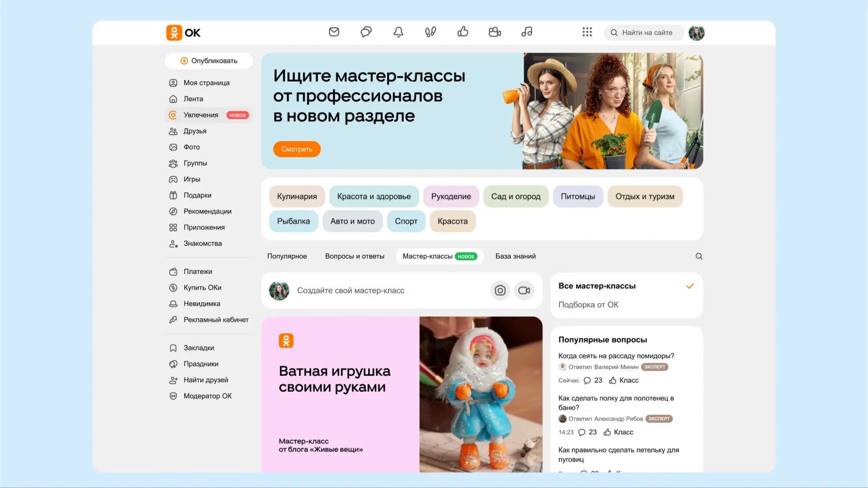Click the profile avatar in header
Viewport: 868px width, 488px height.
click(x=696, y=33)
